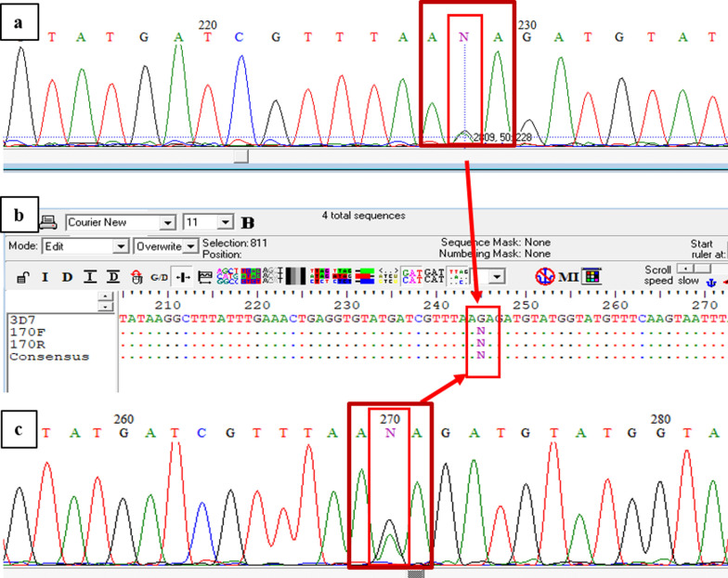This screenshot has width=728, height=578.
Task: Toggle the underlined D toolbar button
Action: coord(112,277)
